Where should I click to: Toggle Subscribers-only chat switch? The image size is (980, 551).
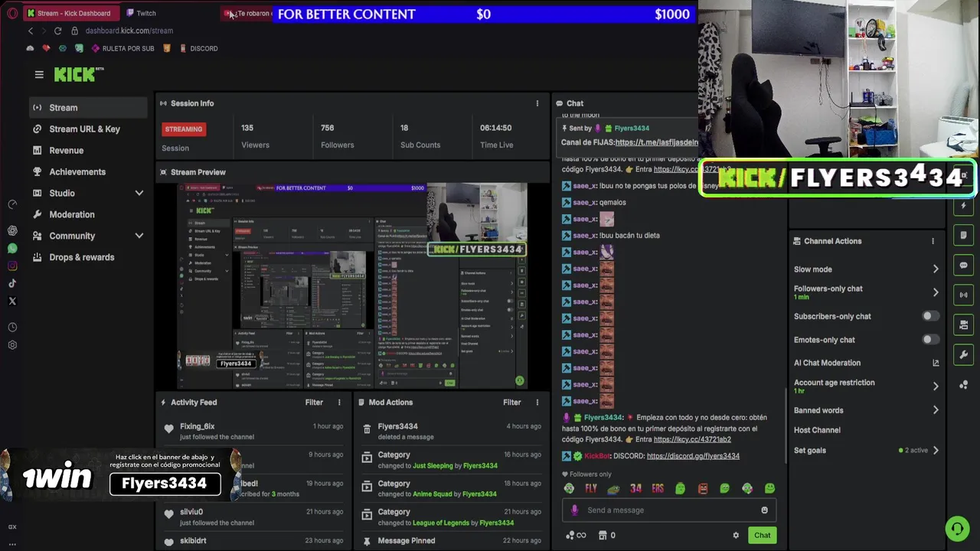coord(929,316)
